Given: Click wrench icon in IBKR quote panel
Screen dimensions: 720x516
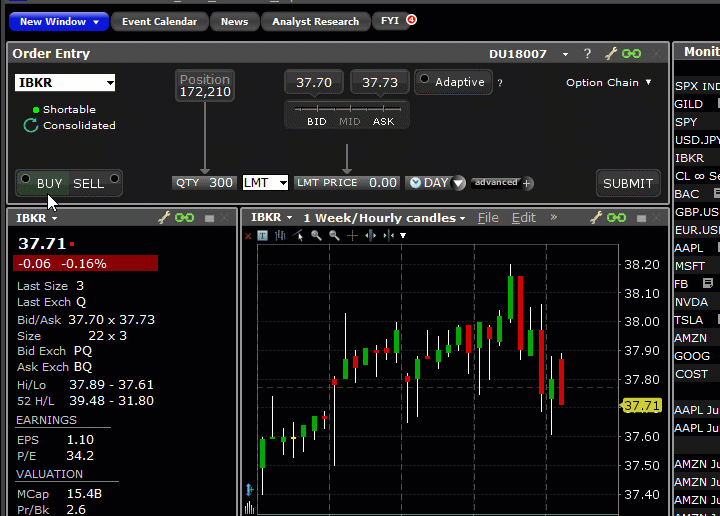Looking at the screenshot, I should pyautogui.click(x=164, y=218).
